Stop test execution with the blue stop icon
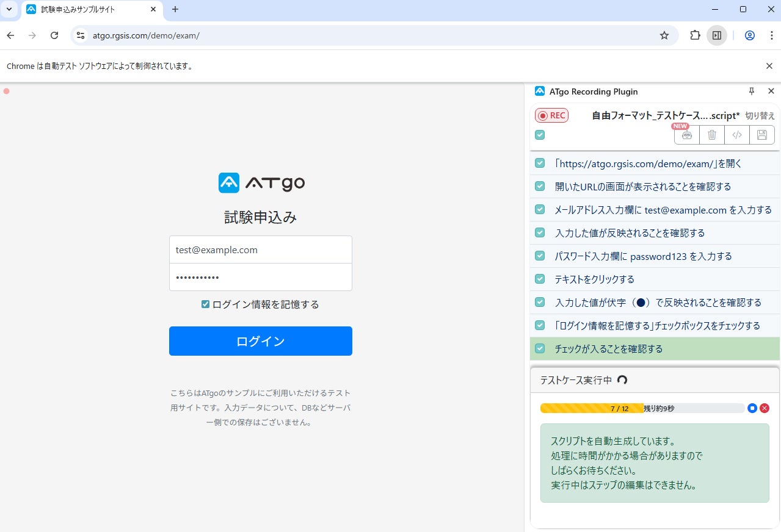The image size is (781, 532). pos(752,408)
